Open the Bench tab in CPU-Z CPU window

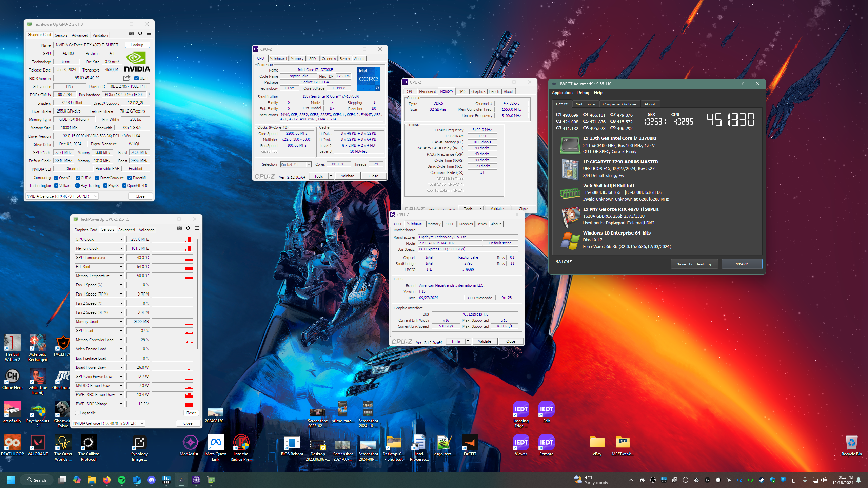point(344,59)
